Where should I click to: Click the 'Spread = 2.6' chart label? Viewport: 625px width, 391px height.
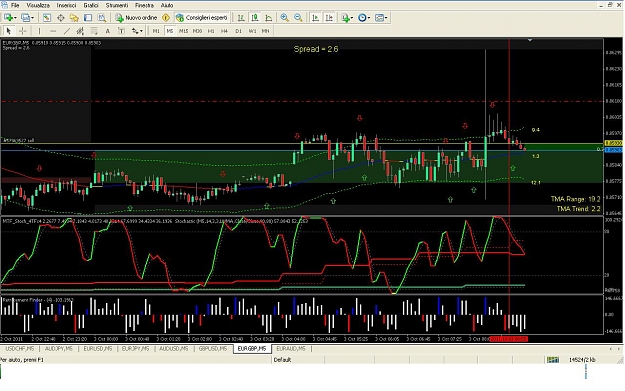point(316,49)
